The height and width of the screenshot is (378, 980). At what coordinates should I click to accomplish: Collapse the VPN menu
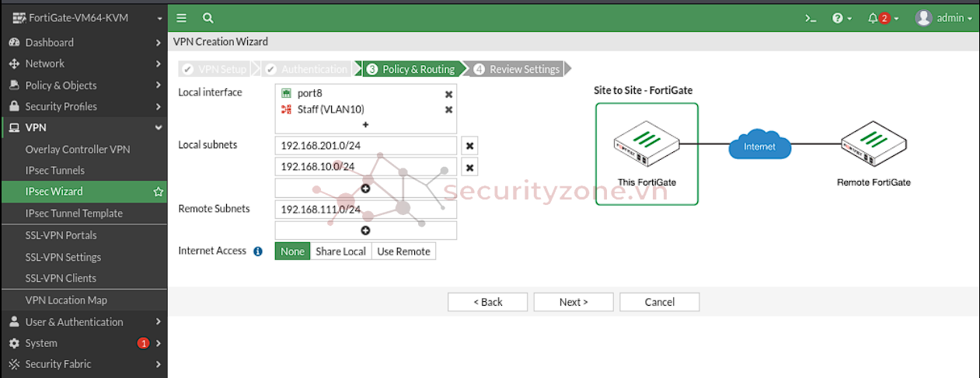[83, 127]
